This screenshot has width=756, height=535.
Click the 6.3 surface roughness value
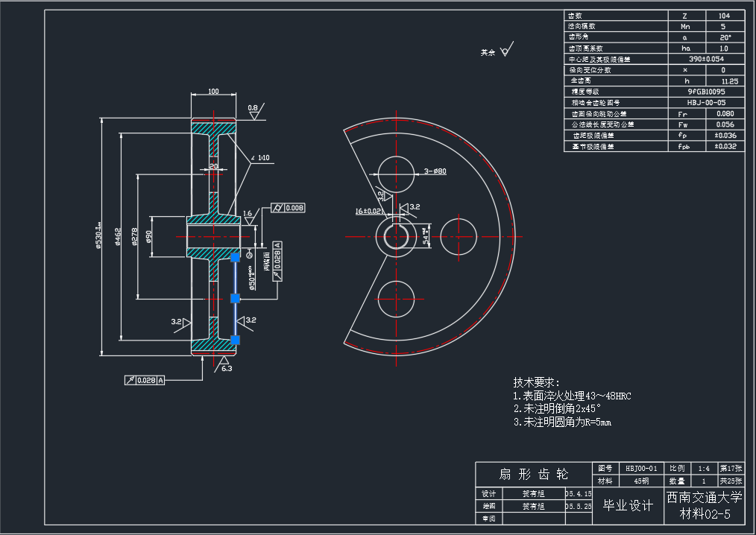click(x=227, y=368)
